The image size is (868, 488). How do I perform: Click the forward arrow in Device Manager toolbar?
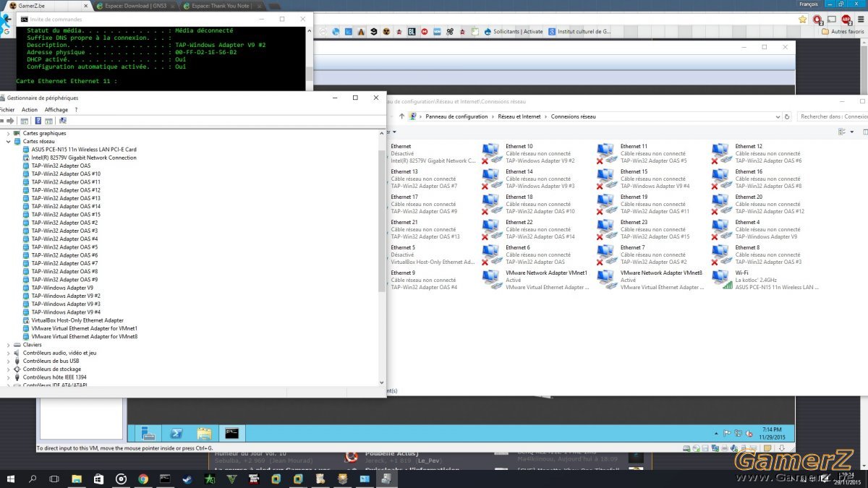11,121
